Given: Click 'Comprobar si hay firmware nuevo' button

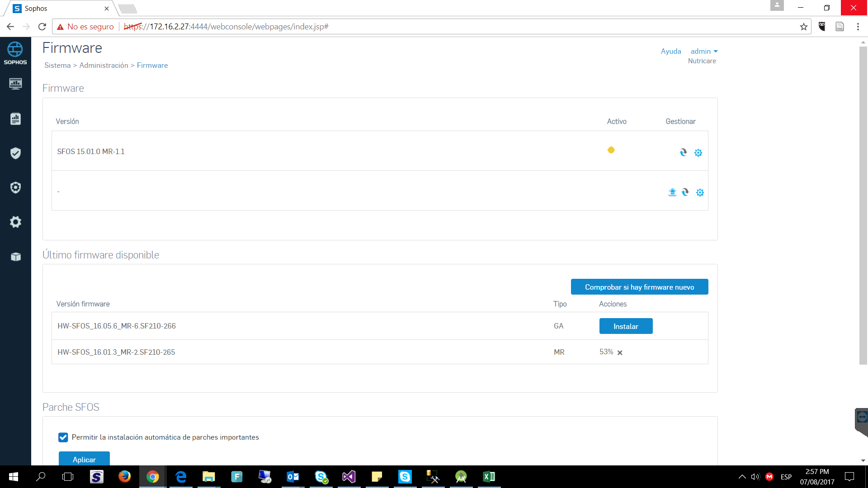Looking at the screenshot, I should [x=639, y=287].
